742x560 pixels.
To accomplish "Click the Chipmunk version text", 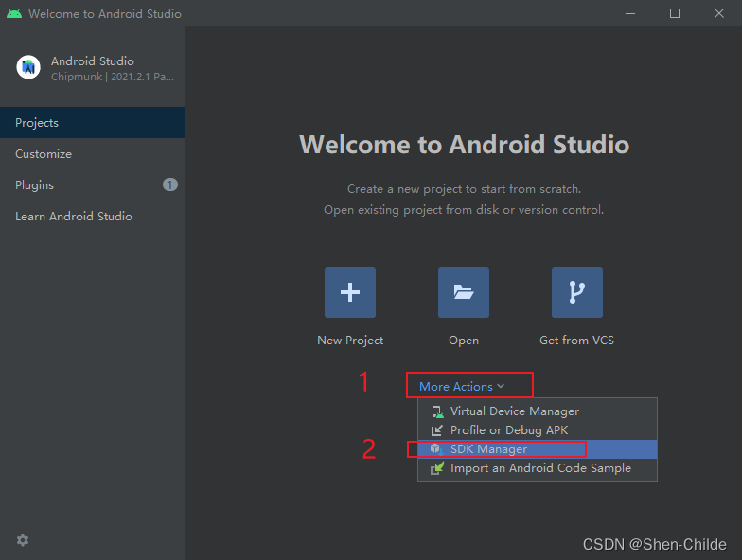I will pos(113,77).
